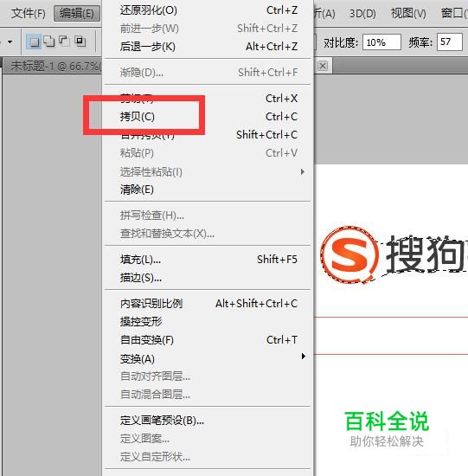Close the document tab with X
Image resolution: width=468 pixels, height=476 pixels.
coord(323,66)
